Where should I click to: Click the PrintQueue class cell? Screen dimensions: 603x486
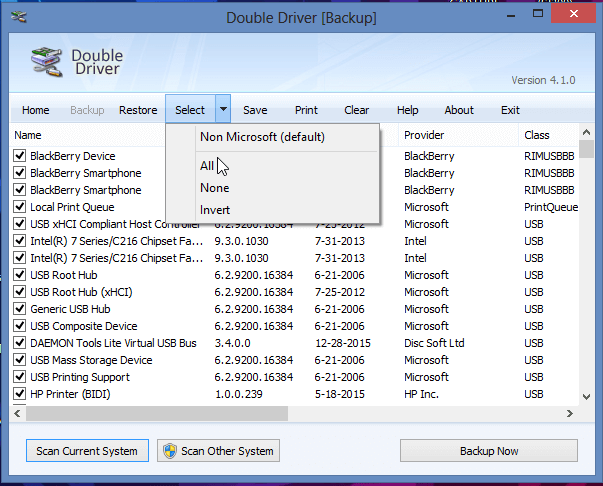pos(551,207)
